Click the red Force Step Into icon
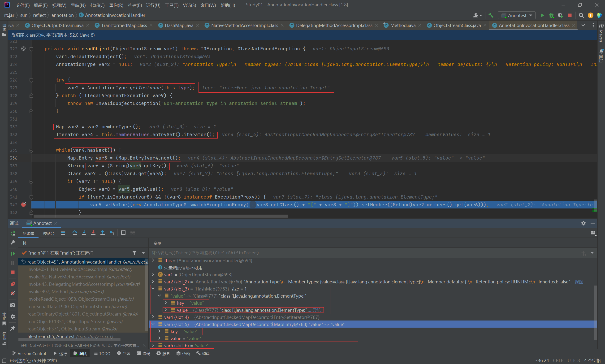 tap(93, 233)
